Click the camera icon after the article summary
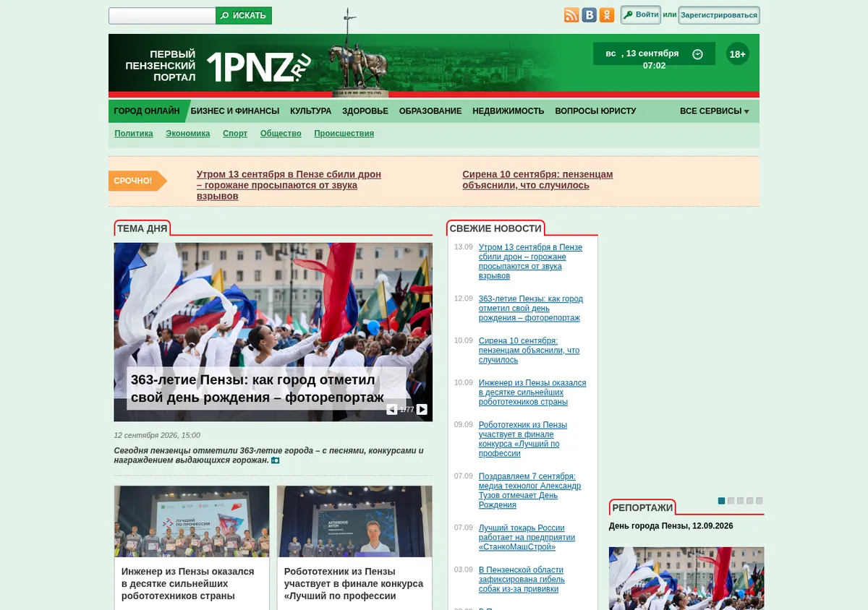 pyautogui.click(x=276, y=460)
